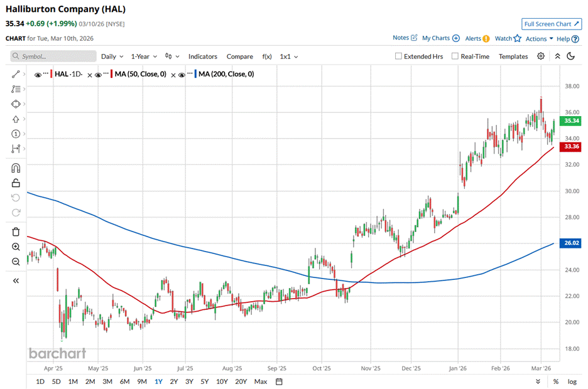This screenshot has width=588, height=389.
Task: Click the unlock drawings padlock icon
Action: (16, 183)
